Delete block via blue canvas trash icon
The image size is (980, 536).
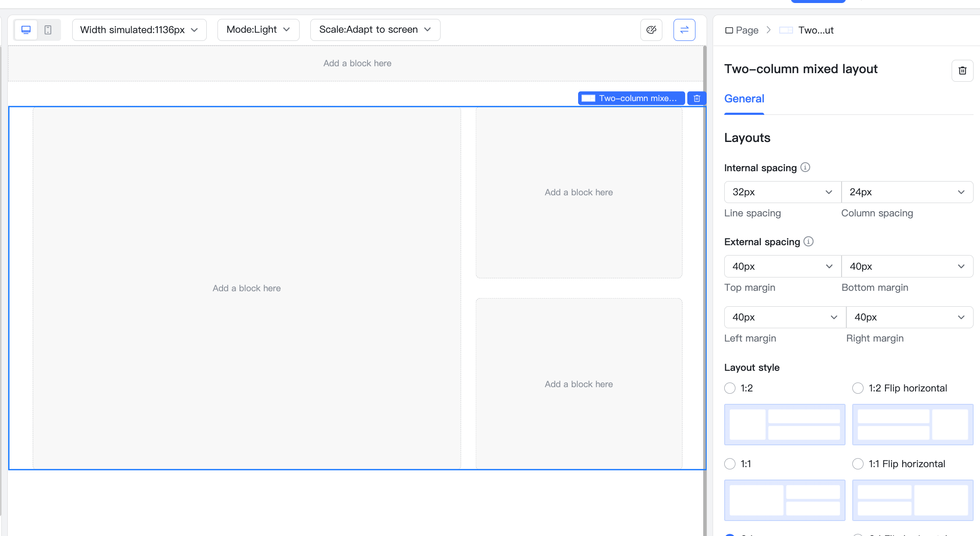[x=697, y=98]
